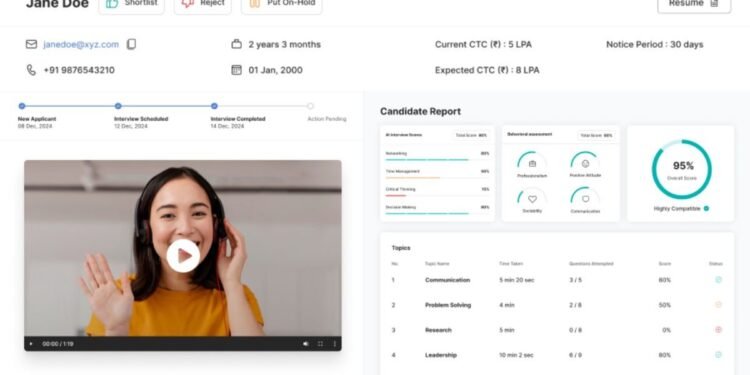The width and height of the screenshot is (750, 375).
Task: Copy the email address with copy icon
Action: 131,44
